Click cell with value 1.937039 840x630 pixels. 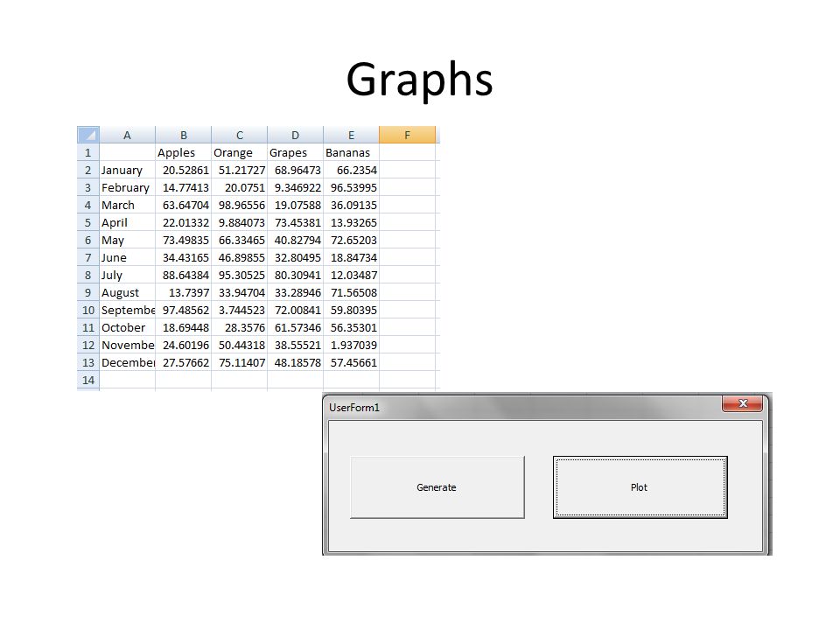tap(352, 345)
